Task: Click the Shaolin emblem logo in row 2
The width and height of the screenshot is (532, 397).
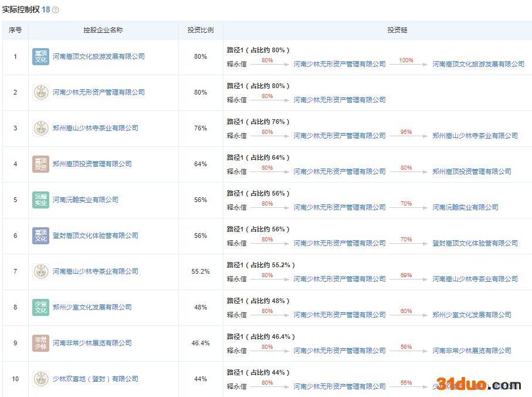Action: (x=40, y=93)
